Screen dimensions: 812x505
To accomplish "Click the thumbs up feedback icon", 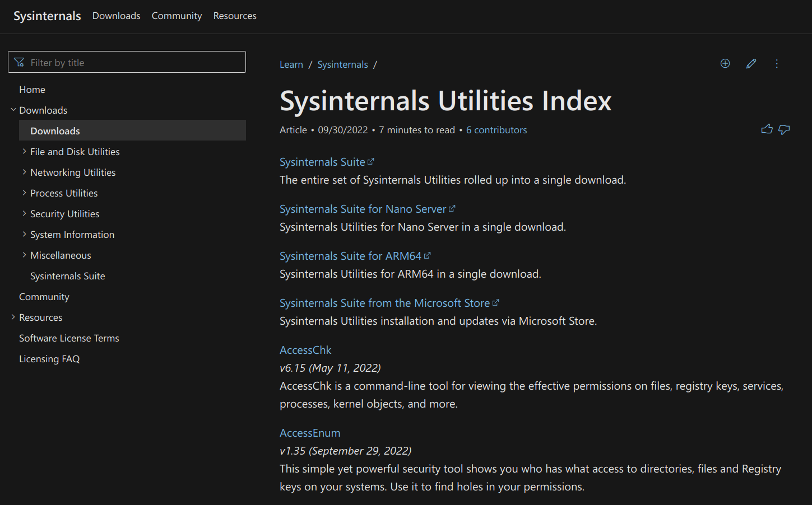I will pos(767,129).
